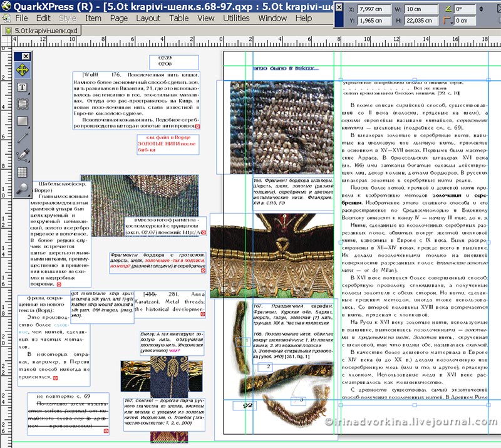Screen dimensions: 501x448
Task: Click the box angle icon in Measurements
Action: pos(448,9)
